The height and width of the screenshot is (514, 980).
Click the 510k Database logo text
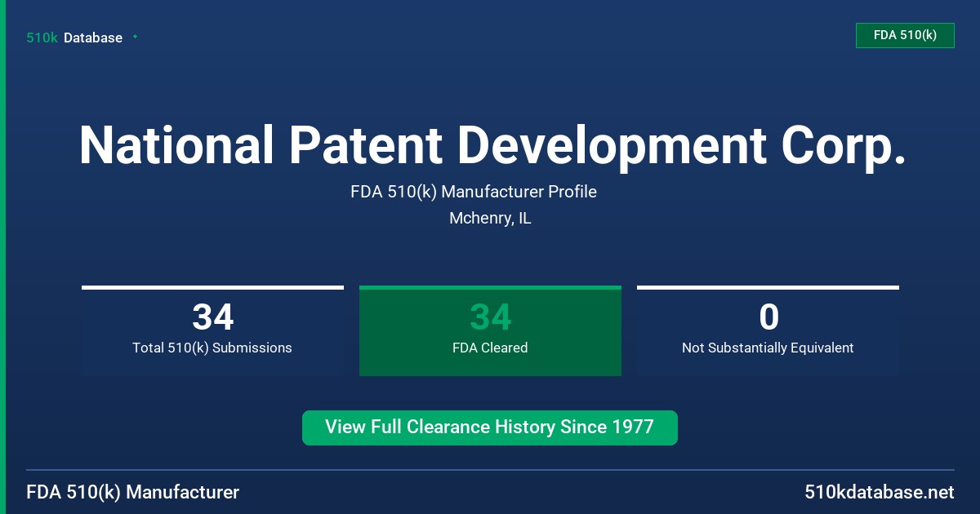pyautogui.click(x=74, y=38)
